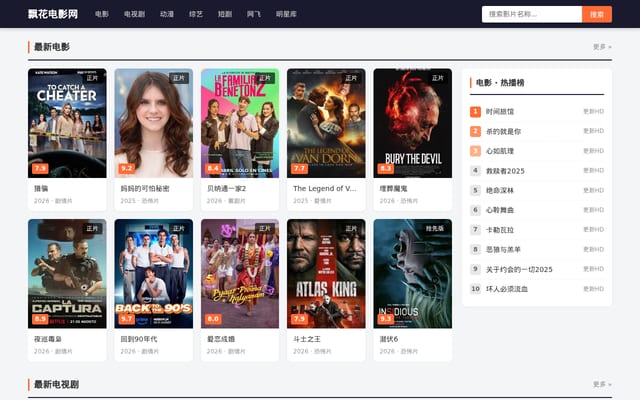Open the 妈妈的可怕秘密 portrait poster
Screen dimensions: 640x400
(x=153, y=123)
